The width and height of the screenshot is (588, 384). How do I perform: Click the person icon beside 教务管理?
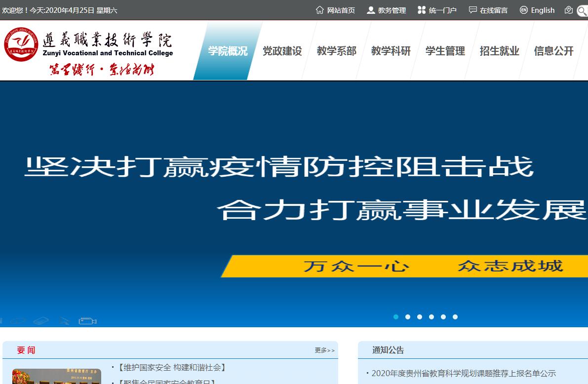[371, 10]
